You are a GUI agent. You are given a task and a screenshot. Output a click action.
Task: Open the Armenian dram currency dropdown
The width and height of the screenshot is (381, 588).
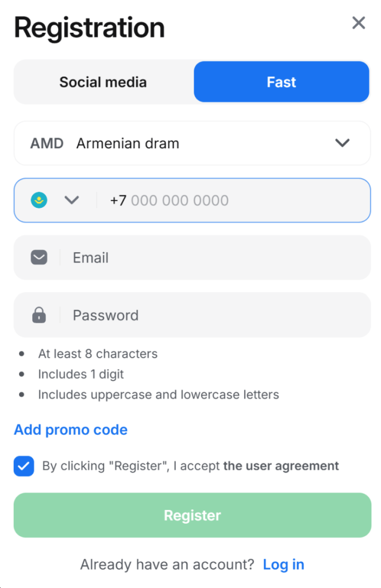tap(192, 143)
